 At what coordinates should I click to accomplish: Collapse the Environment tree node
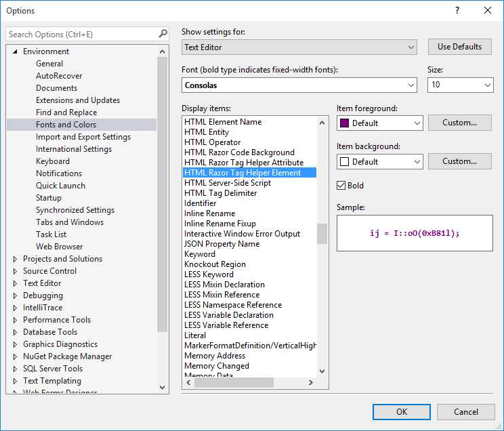[15, 52]
